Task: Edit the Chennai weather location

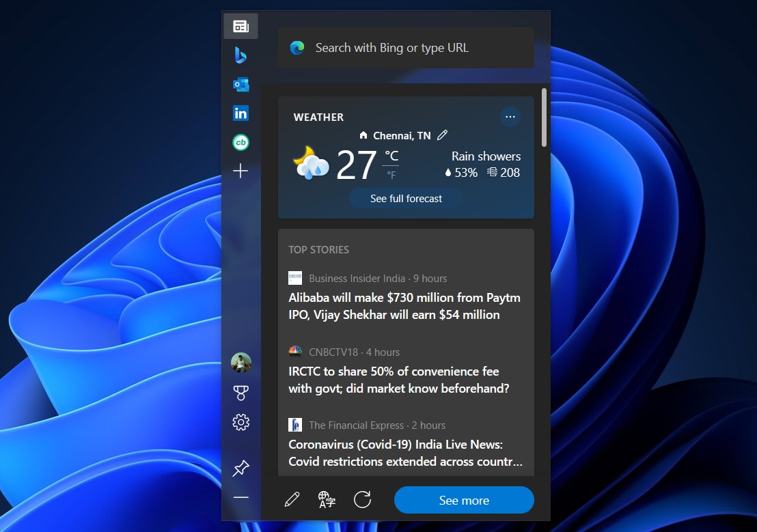Action: point(442,135)
